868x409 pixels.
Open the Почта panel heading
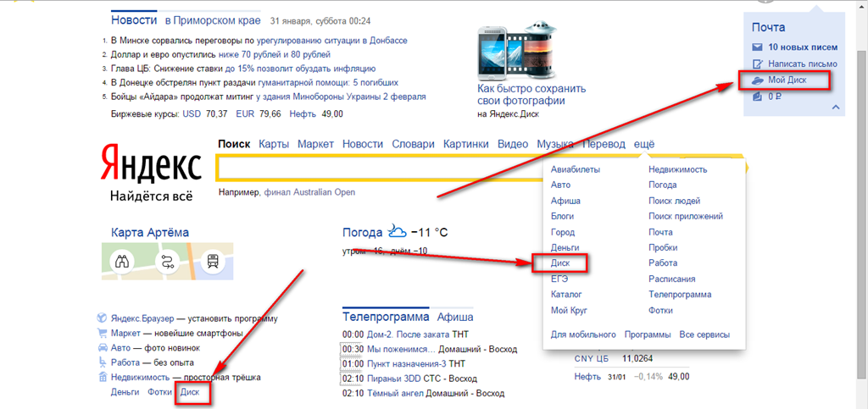tap(768, 27)
